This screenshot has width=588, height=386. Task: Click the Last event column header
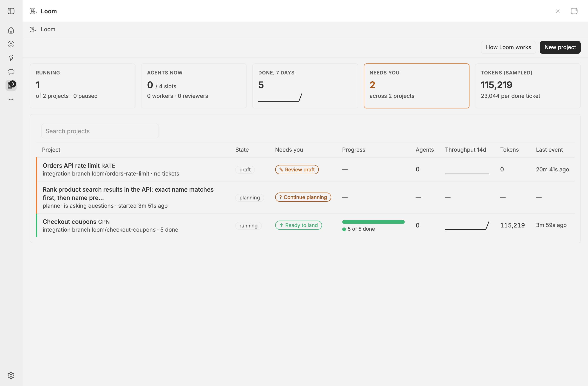549,150
